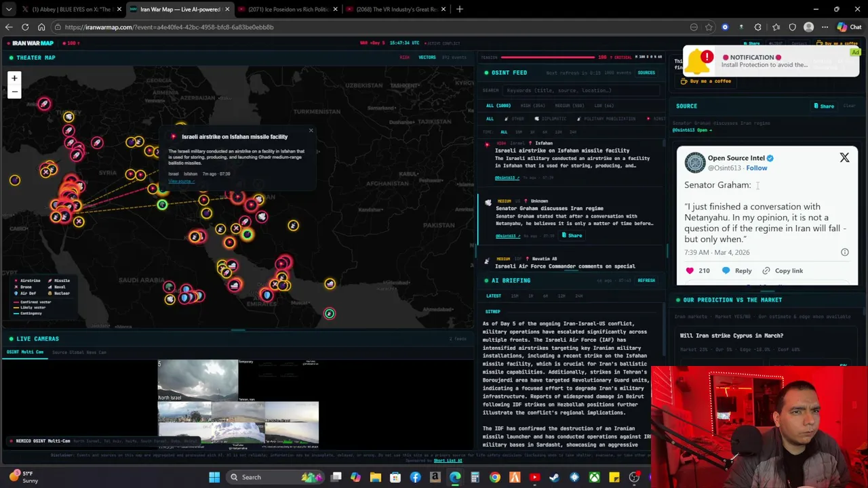This screenshot has height=488, width=868.
Task: Open Israeli Air Force Commander feed item
Action: coord(572,263)
